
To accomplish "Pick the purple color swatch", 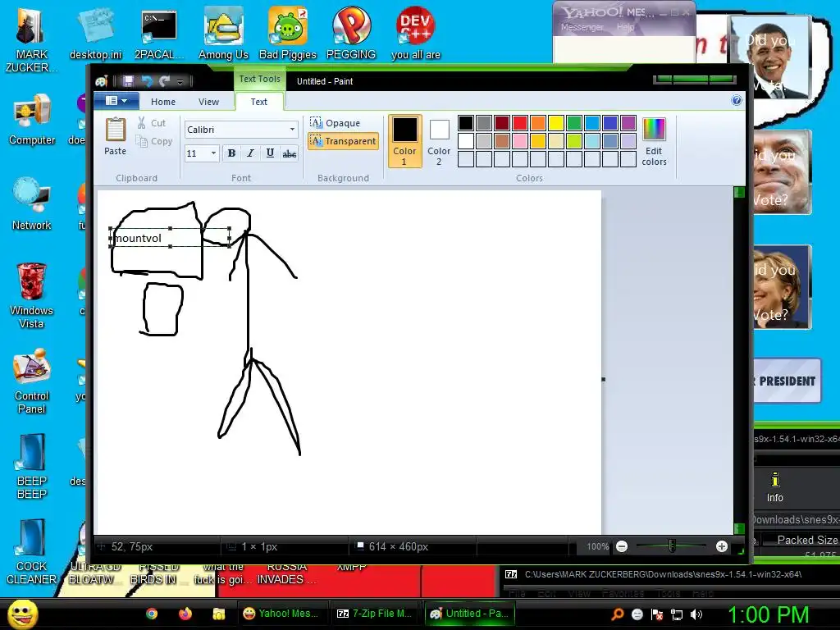I will [628, 123].
